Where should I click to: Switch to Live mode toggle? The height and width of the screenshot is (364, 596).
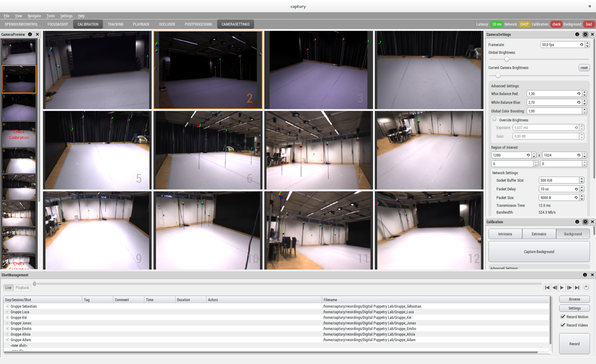[8, 288]
